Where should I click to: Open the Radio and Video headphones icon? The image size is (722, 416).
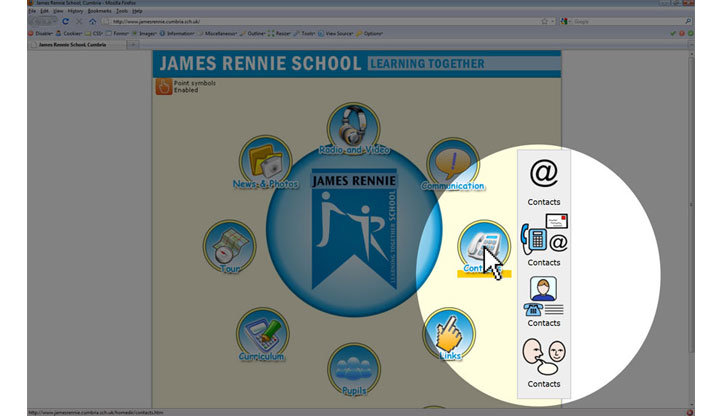(x=353, y=129)
